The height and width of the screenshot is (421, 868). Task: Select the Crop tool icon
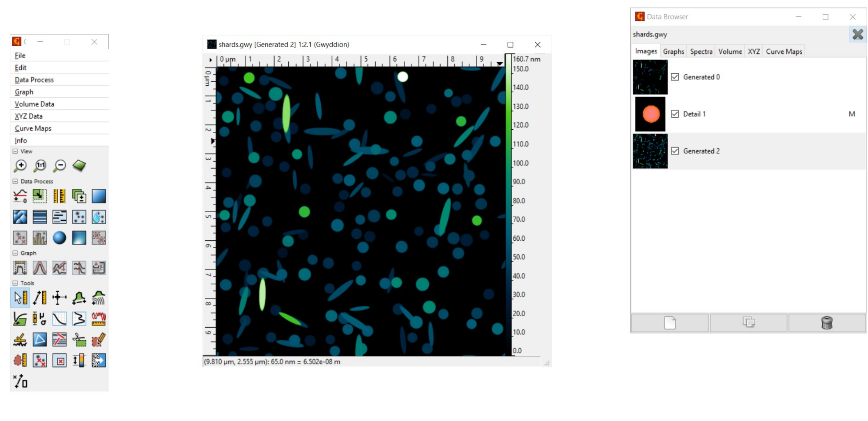click(x=79, y=340)
